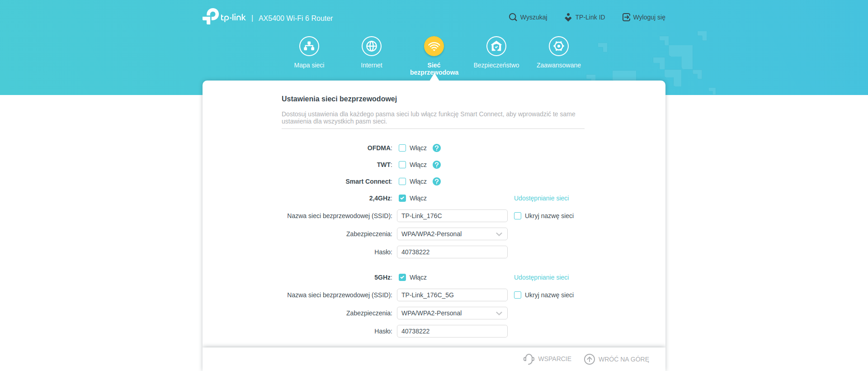
Task: Expand the 5GHz Zabezpieczenia security dropdown
Action: tap(452, 313)
